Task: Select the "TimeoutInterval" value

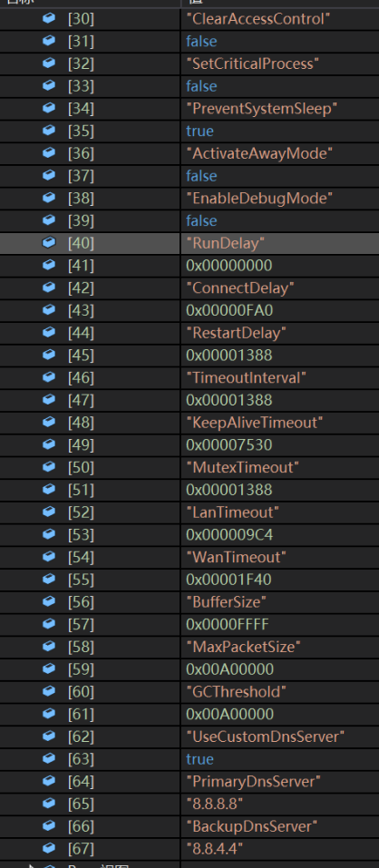Action: click(x=247, y=377)
